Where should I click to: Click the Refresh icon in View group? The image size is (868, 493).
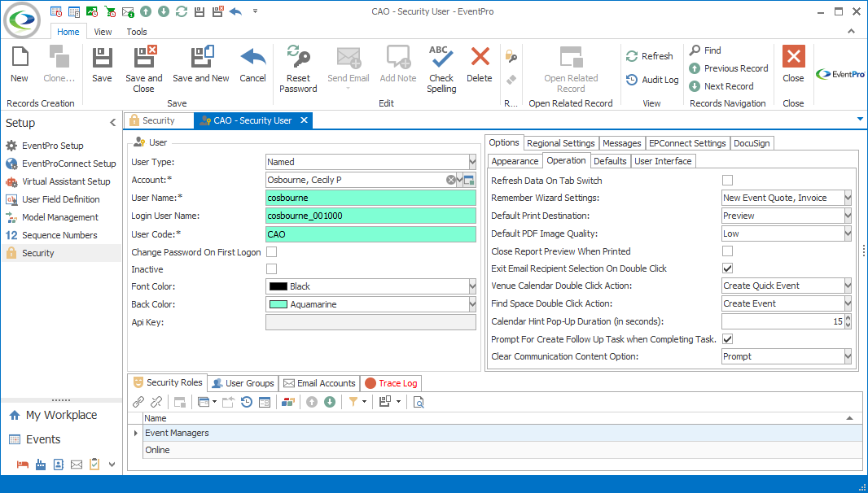[x=632, y=56]
